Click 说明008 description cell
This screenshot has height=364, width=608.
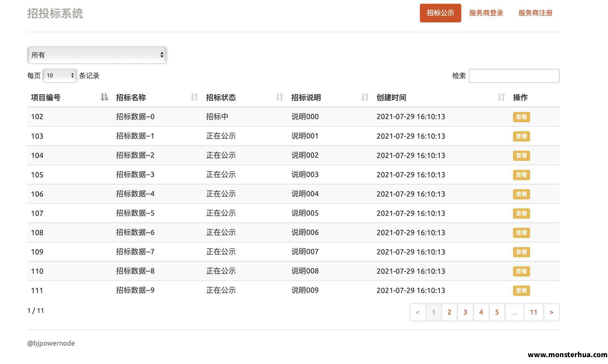point(305,271)
